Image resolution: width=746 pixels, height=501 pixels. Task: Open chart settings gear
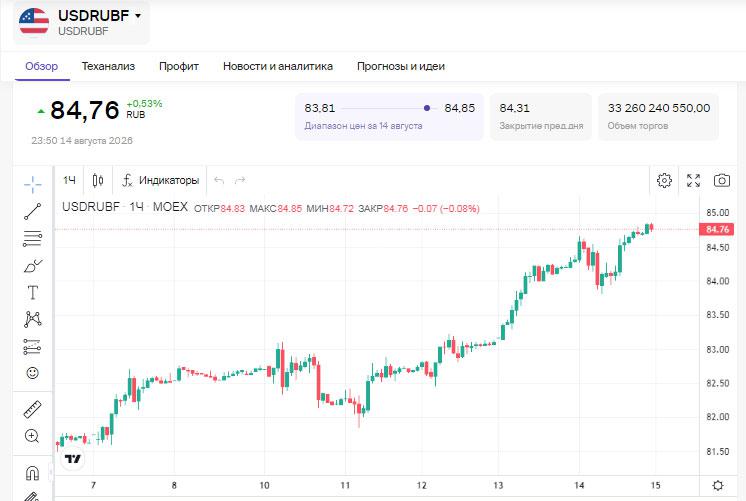pyautogui.click(x=664, y=180)
